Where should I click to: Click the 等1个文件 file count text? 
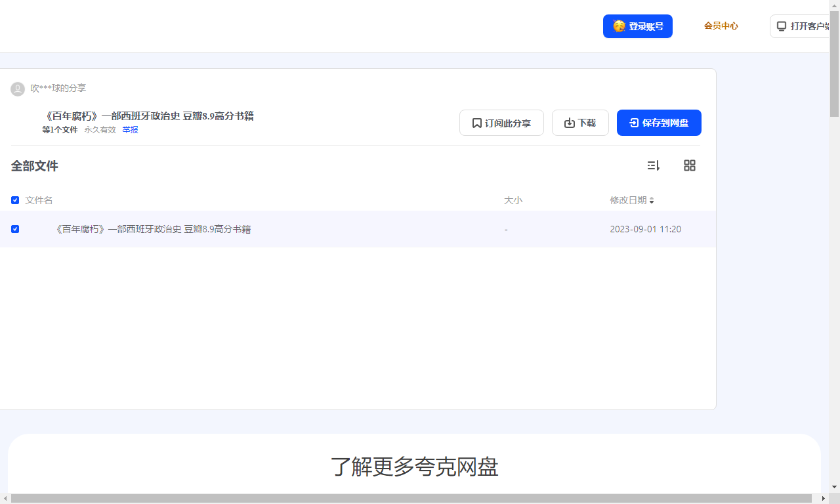pos(60,130)
